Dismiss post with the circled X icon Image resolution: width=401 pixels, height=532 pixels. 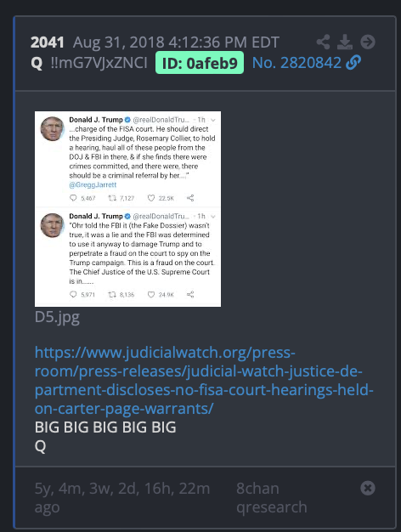click(x=368, y=488)
